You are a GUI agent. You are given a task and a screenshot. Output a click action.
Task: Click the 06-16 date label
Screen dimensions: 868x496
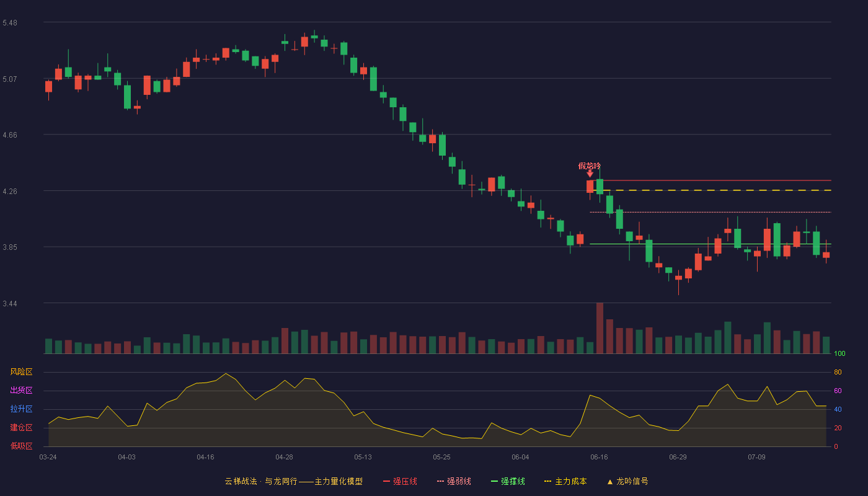[x=599, y=457]
